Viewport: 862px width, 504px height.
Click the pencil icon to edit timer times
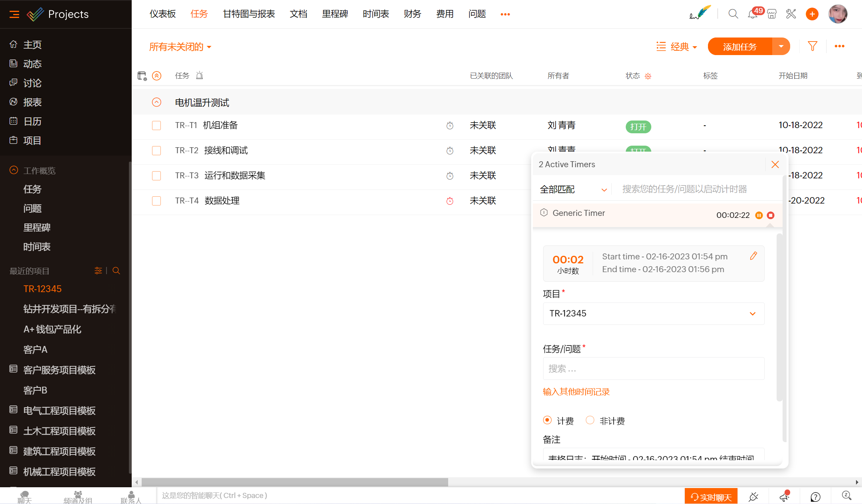pos(753,256)
